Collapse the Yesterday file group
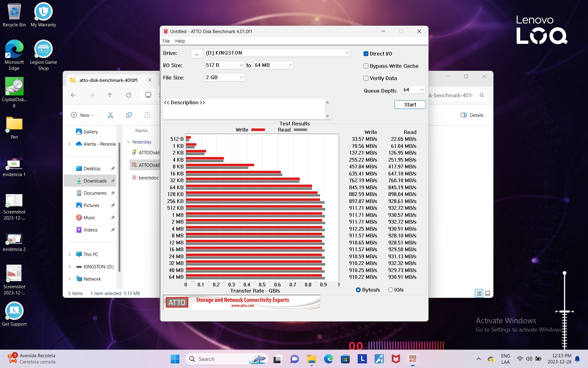The image size is (588, 368). [x=128, y=142]
